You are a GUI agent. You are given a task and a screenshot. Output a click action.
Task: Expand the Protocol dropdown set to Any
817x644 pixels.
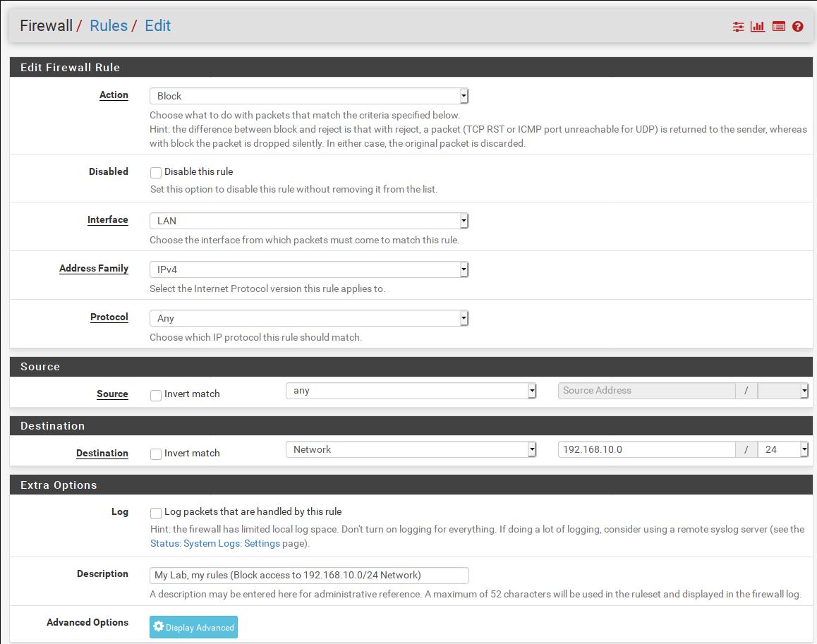(x=309, y=318)
